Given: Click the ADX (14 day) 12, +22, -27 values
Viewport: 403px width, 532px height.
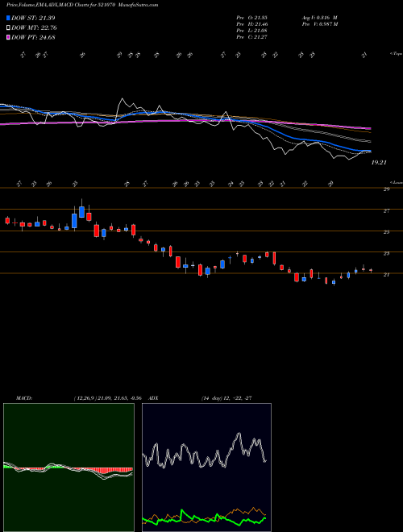Looking at the screenshot, I should point(226,398).
